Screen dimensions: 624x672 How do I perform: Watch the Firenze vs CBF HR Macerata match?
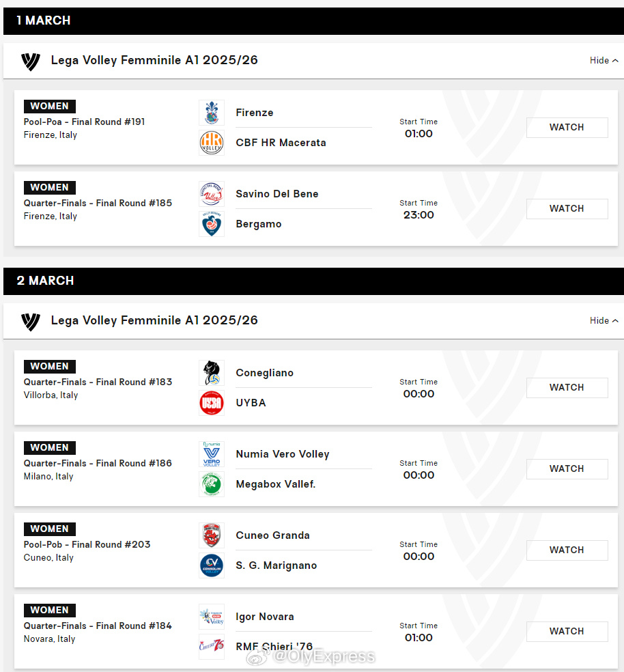567,127
